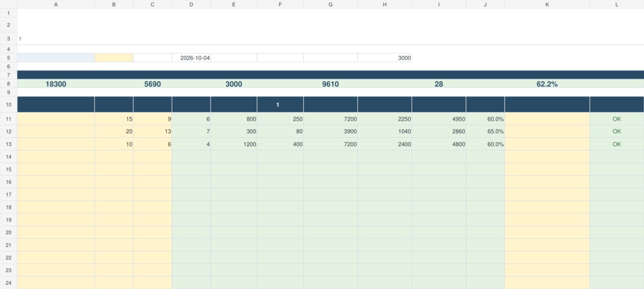Click the date cell 2026-10-04
The image size is (644, 289).
coord(191,57)
